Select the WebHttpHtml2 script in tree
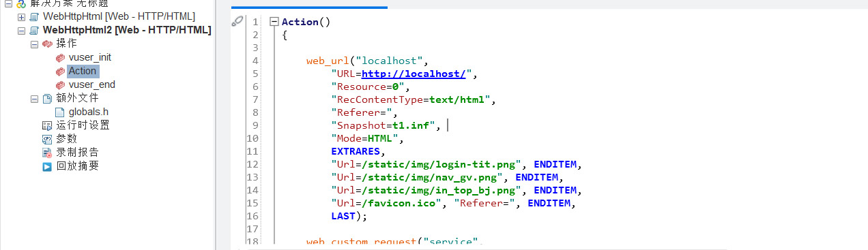The width and height of the screenshot is (868, 250). coord(126,30)
